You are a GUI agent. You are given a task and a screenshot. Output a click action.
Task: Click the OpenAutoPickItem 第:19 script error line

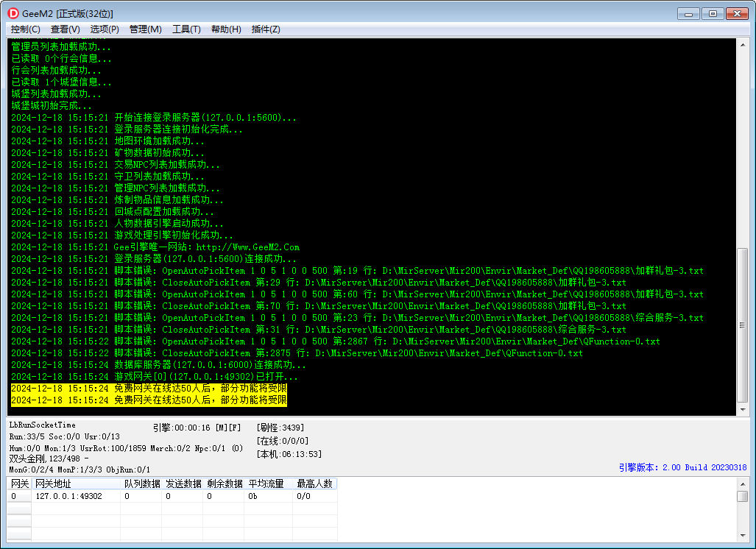click(x=357, y=271)
